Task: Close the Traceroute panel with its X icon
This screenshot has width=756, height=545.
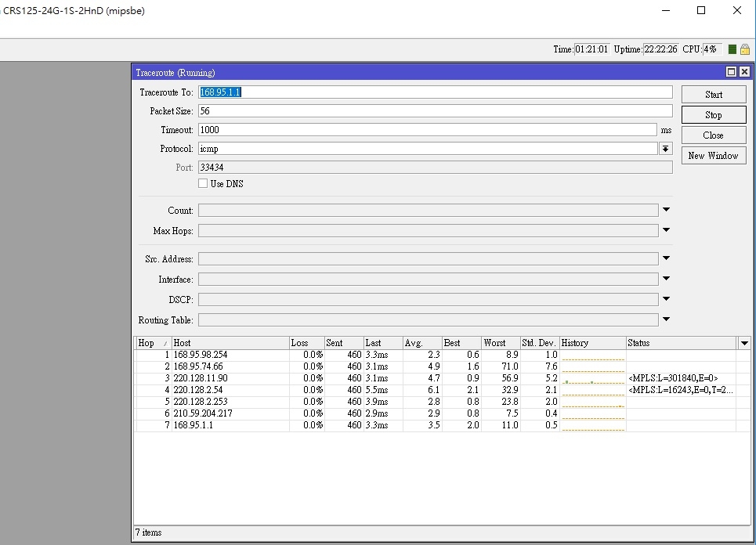Action: point(744,72)
